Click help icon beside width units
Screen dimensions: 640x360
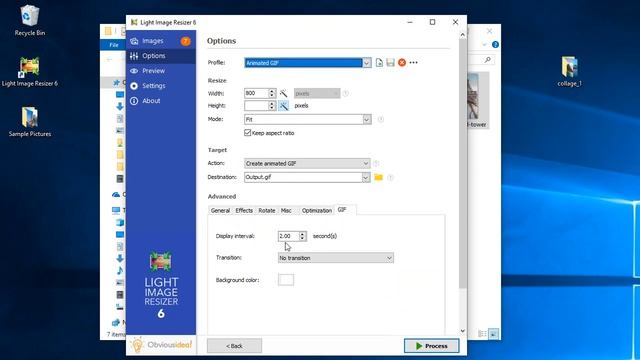pyautogui.click(x=346, y=93)
